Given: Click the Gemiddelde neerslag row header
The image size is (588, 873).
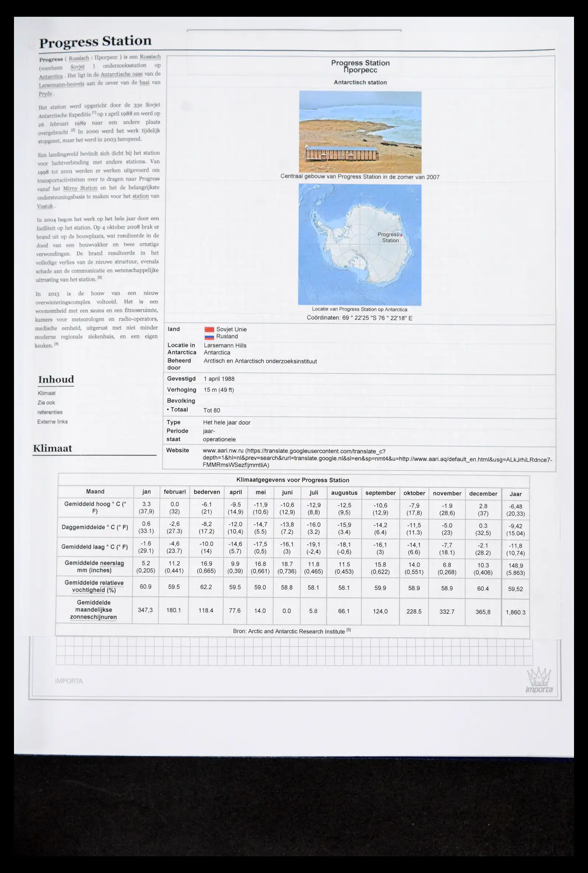Looking at the screenshot, I should (94, 567).
